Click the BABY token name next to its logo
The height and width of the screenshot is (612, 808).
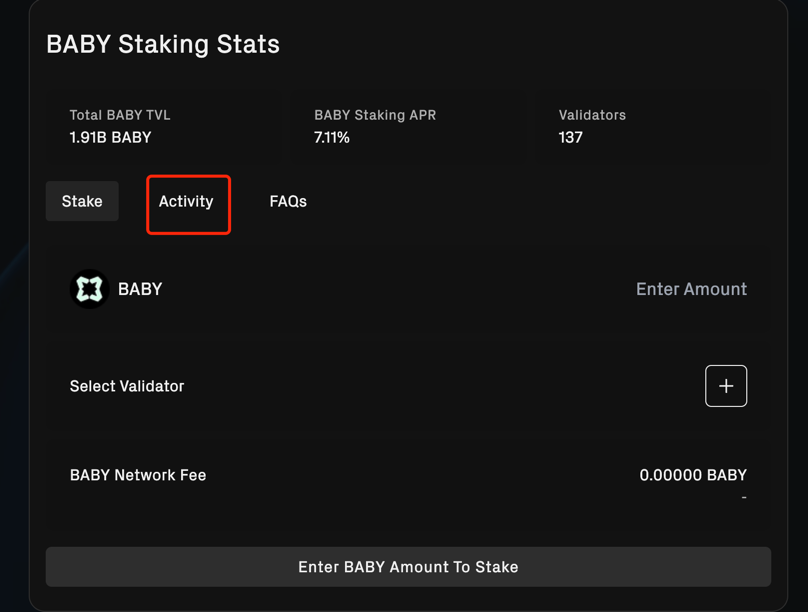click(140, 289)
